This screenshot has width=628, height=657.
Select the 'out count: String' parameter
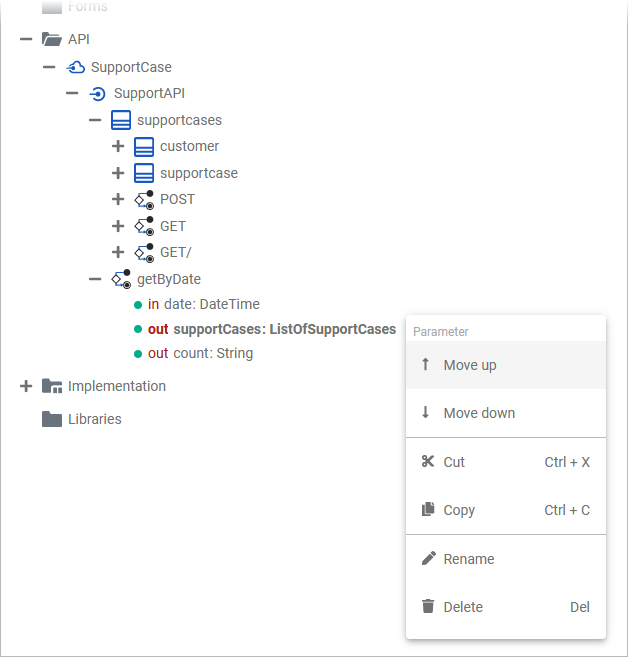(200, 353)
